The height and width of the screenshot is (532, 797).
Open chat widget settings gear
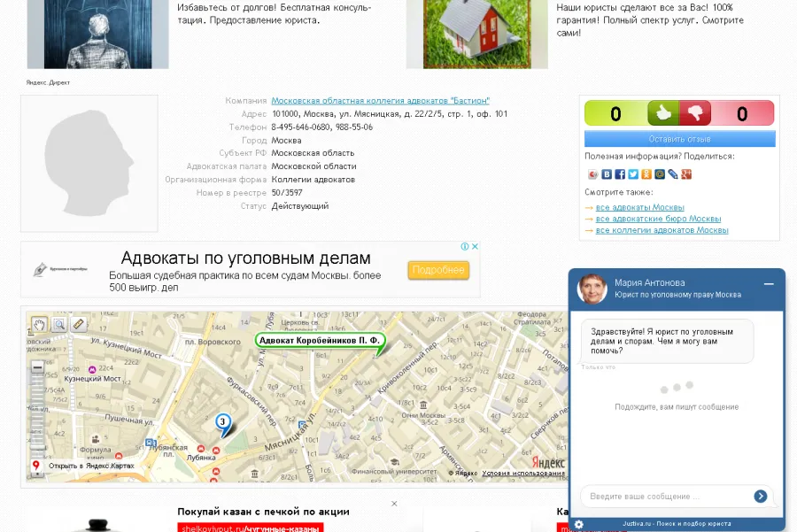tap(579, 524)
